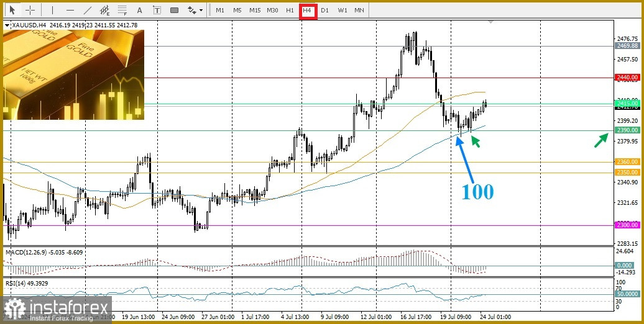This screenshot has width=644, height=324.
Task: Switch to M30 timeframe
Action: pyautogui.click(x=272, y=11)
